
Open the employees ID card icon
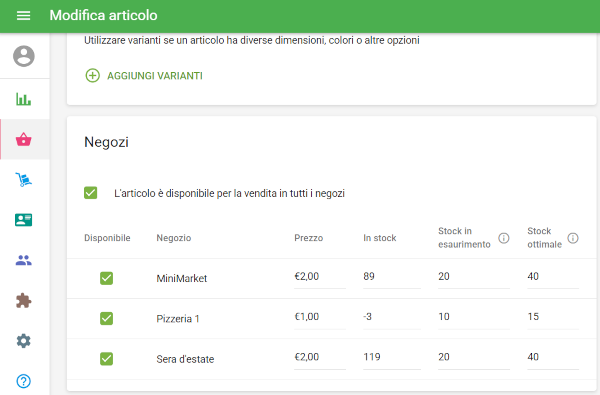pyautogui.click(x=23, y=220)
